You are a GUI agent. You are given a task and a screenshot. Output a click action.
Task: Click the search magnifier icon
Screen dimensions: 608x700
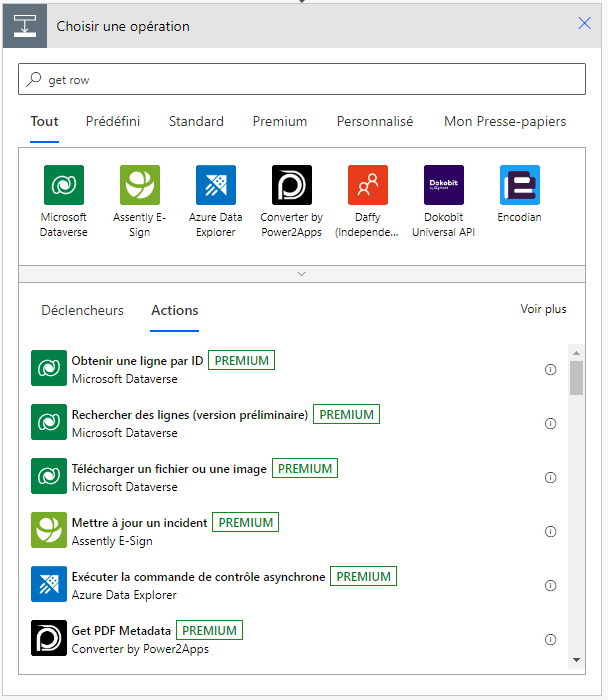click(33, 79)
